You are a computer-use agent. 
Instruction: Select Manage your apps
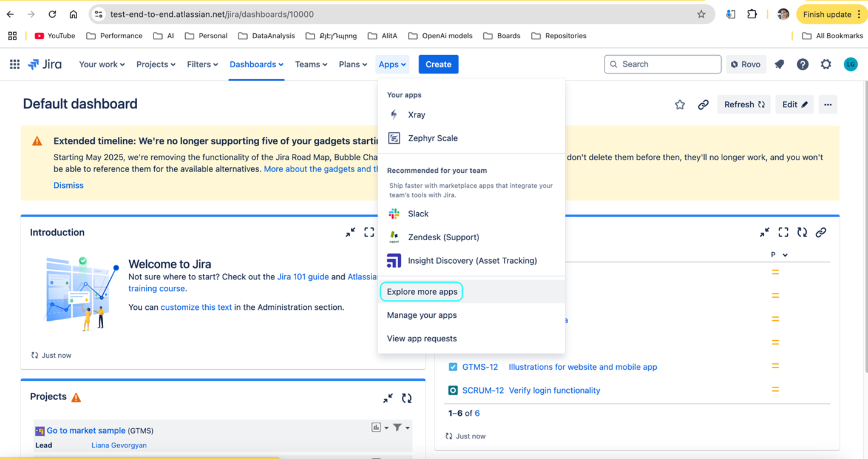click(x=472, y=315)
